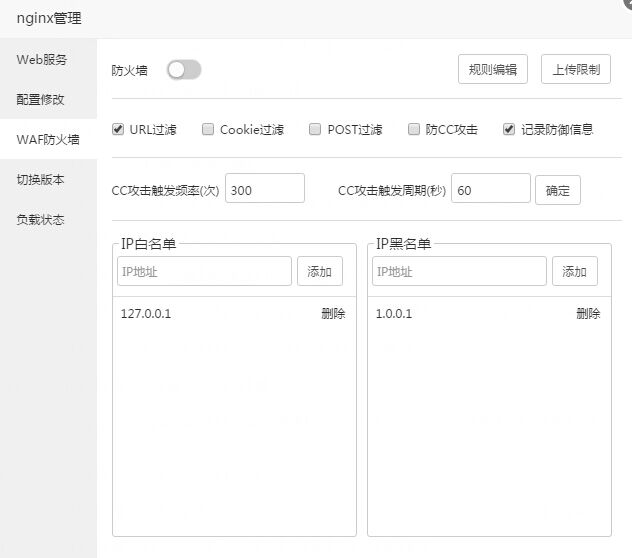Focus the CC攻击触发周期 input field
Viewport: 632px width, 558px height.
coord(490,189)
